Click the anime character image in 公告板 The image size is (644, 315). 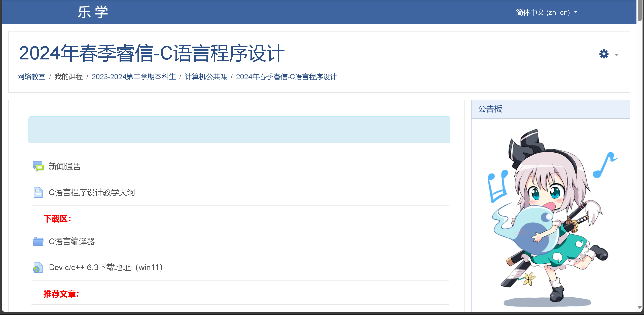(550, 217)
